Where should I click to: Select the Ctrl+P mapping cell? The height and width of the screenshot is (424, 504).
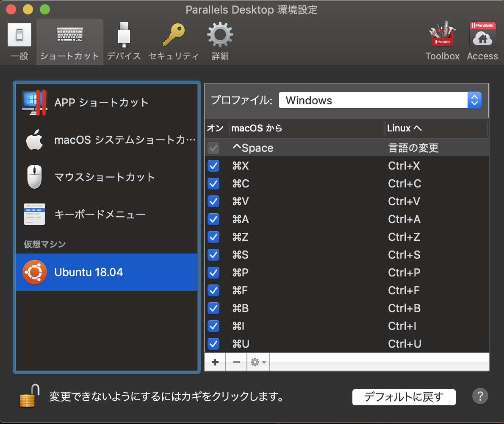(x=404, y=273)
